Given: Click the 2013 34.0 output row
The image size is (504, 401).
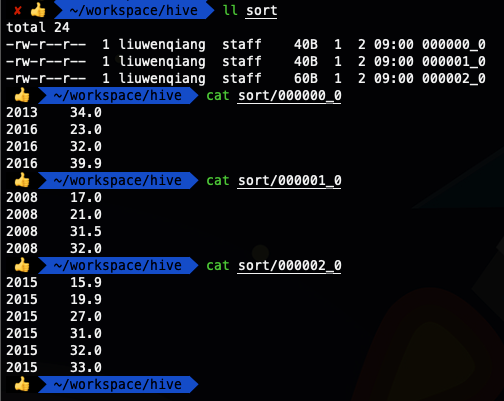Looking at the screenshot, I should point(54,112).
